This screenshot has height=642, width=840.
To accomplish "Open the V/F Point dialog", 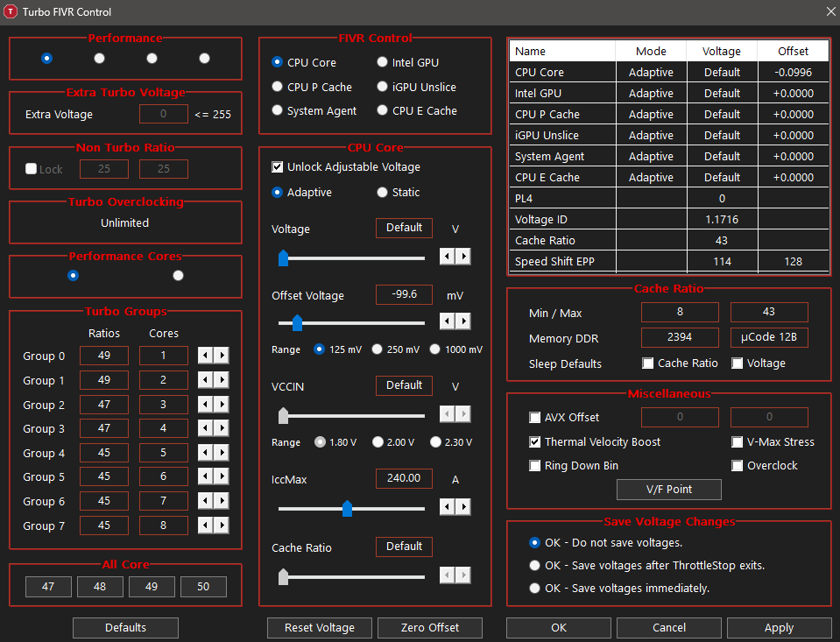I will point(669,490).
